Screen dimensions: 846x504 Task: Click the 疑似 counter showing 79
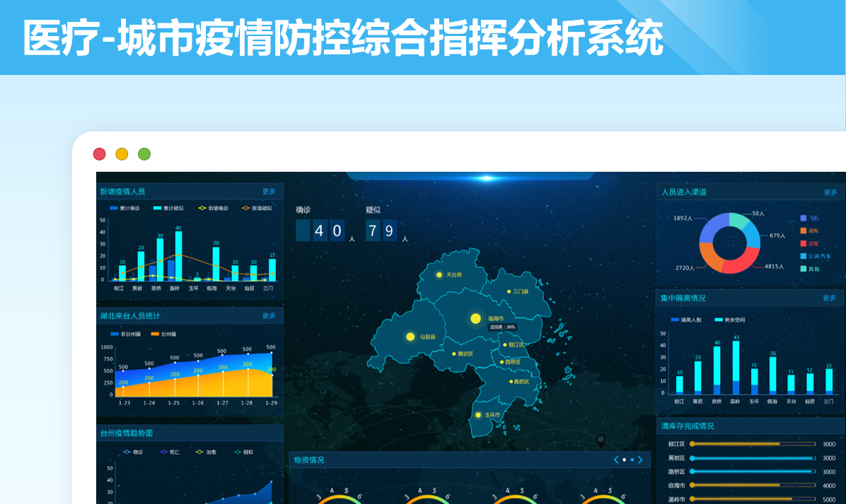tap(381, 230)
